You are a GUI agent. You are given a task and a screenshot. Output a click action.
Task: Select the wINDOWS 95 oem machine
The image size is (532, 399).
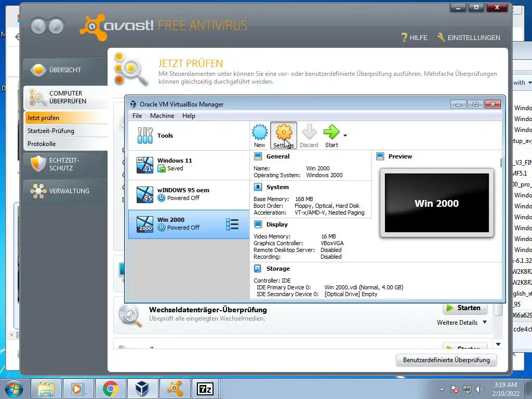[189, 194]
